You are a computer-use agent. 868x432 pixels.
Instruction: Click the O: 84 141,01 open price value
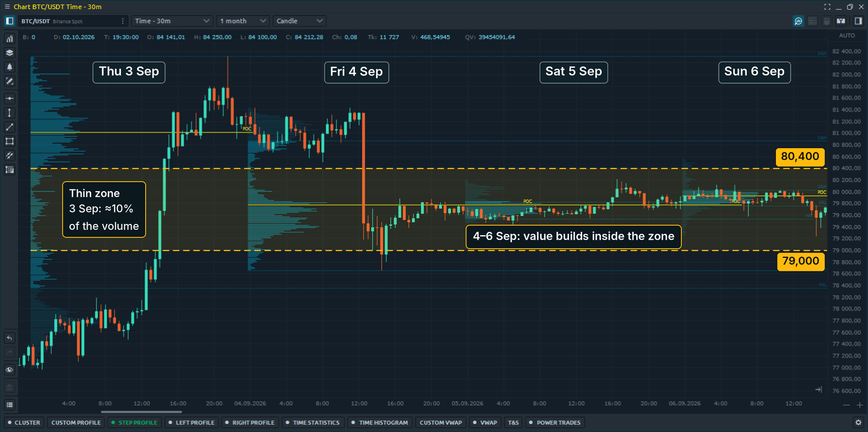(166, 37)
